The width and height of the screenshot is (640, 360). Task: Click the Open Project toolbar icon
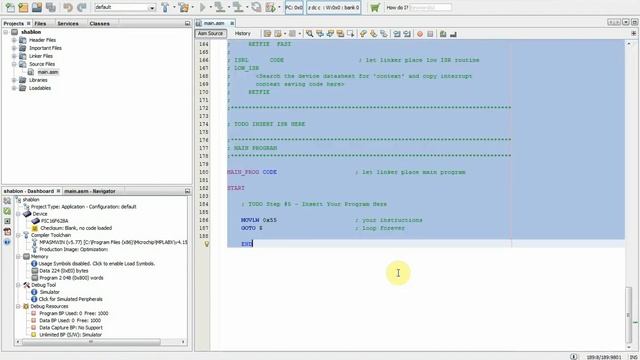pyautogui.click(x=37, y=7)
